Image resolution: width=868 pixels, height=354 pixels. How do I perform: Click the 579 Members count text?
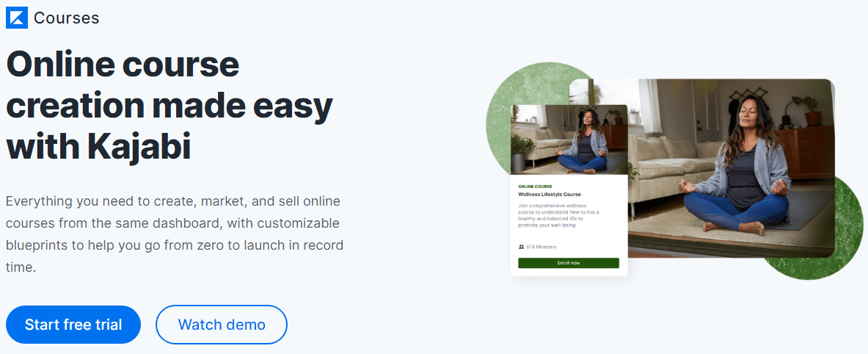[541, 247]
